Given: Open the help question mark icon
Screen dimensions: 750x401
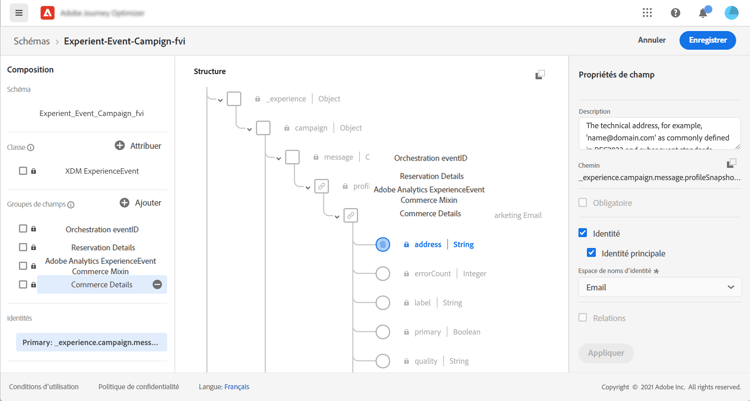Looking at the screenshot, I should (x=675, y=13).
